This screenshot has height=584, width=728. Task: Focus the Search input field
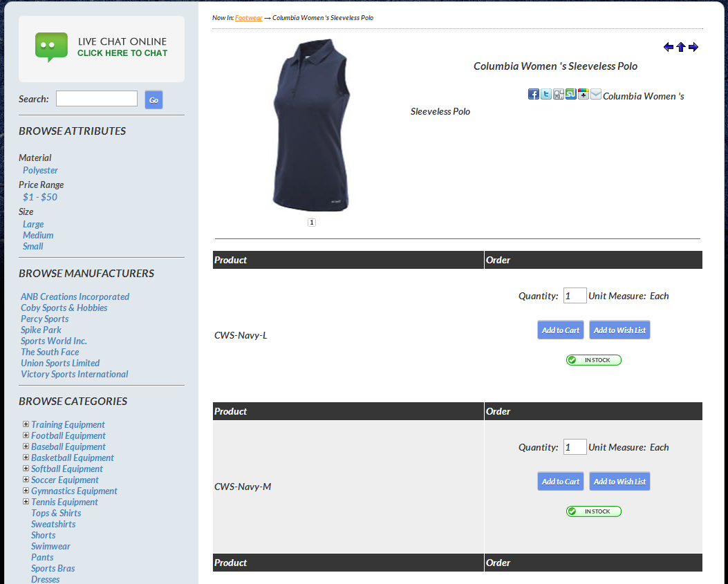tap(97, 98)
